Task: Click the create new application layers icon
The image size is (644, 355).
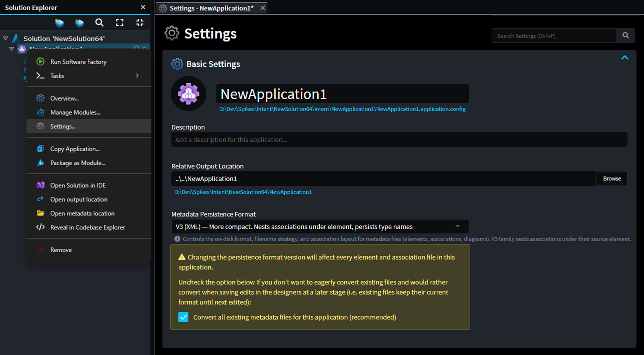Action: pyautogui.click(x=59, y=22)
